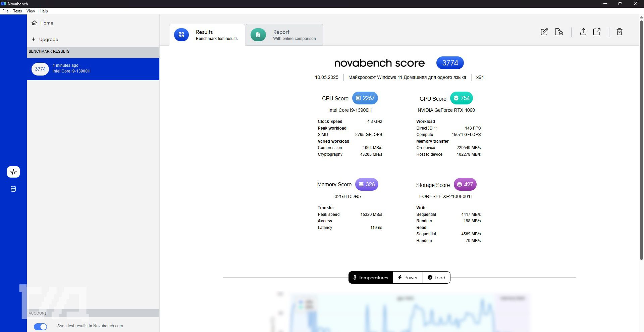Open the database storage sidebar icon
Screen dimensions: 644x332
13,189
